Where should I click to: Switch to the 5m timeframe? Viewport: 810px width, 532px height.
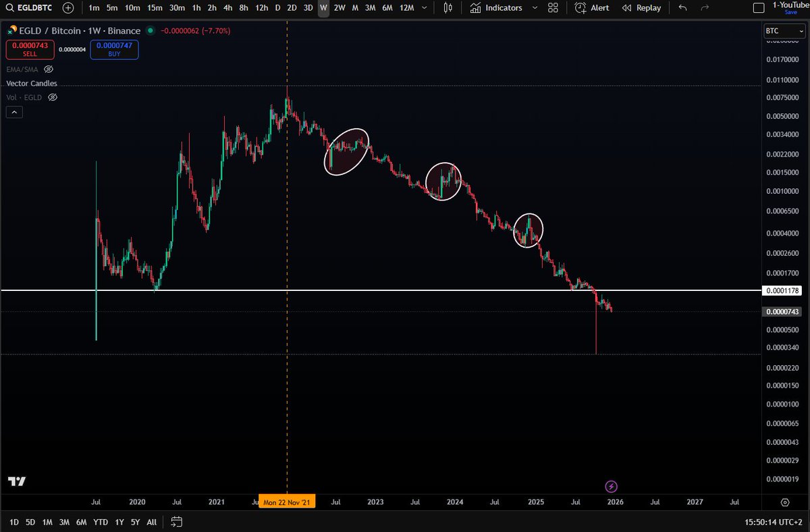[112, 8]
